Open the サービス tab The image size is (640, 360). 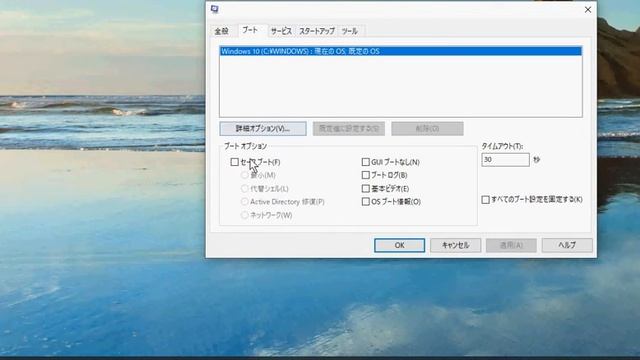click(282, 31)
